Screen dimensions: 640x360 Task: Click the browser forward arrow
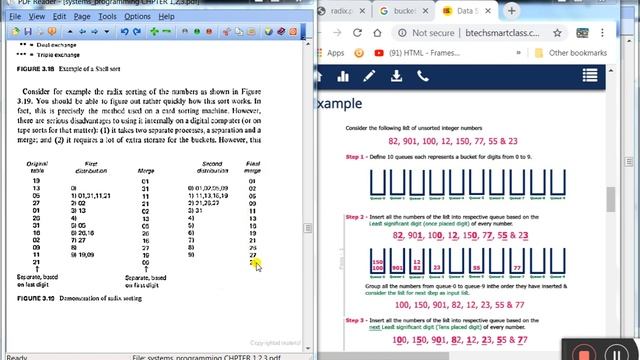337,33
